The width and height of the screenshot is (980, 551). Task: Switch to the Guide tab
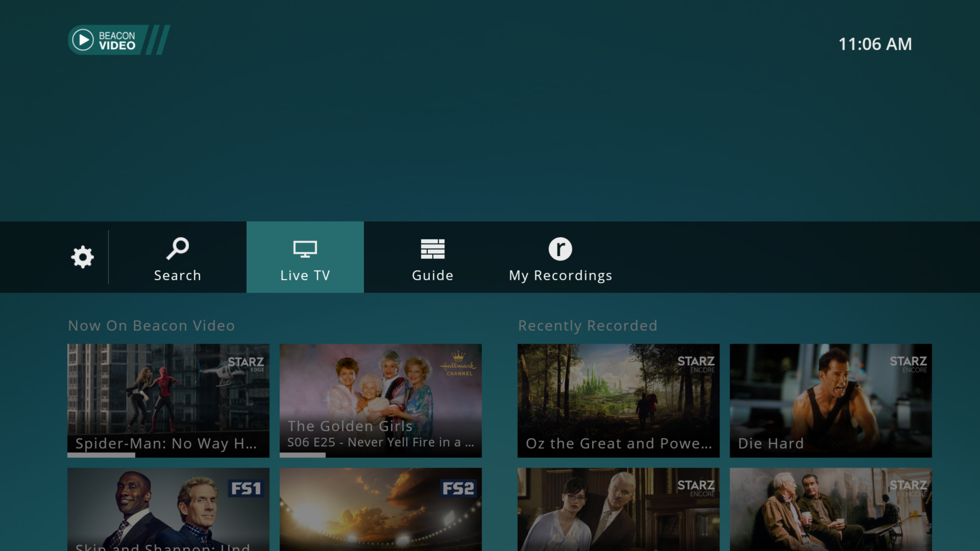(x=432, y=275)
